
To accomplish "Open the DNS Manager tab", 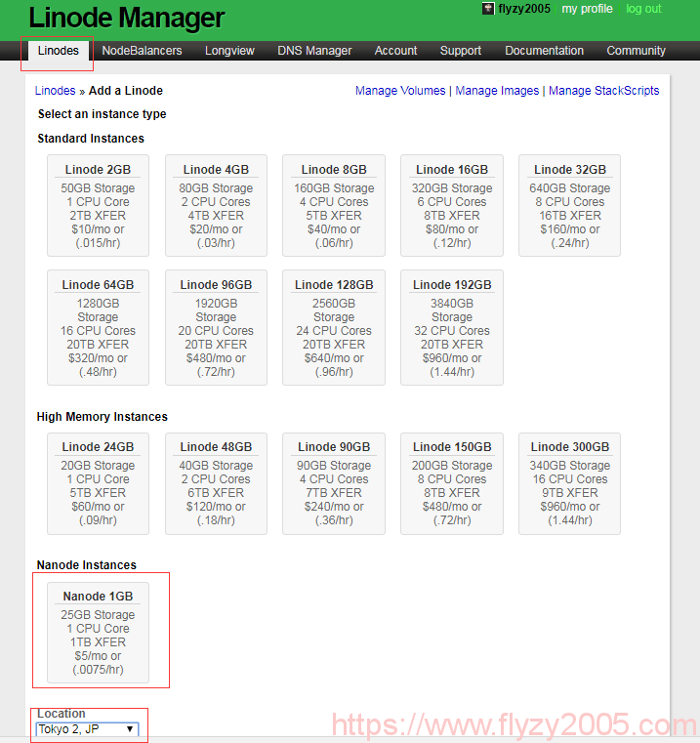I will point(314,51).
